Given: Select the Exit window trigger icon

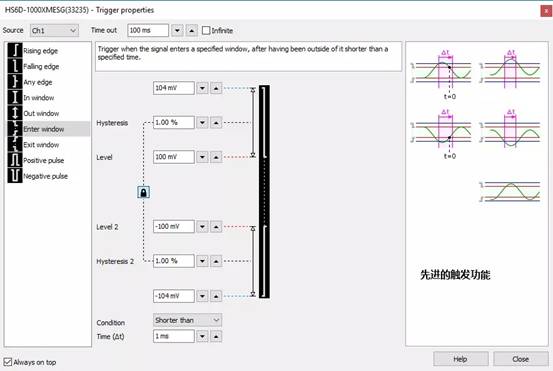Looking at the screenshot, I should click(x=15, y=145).
